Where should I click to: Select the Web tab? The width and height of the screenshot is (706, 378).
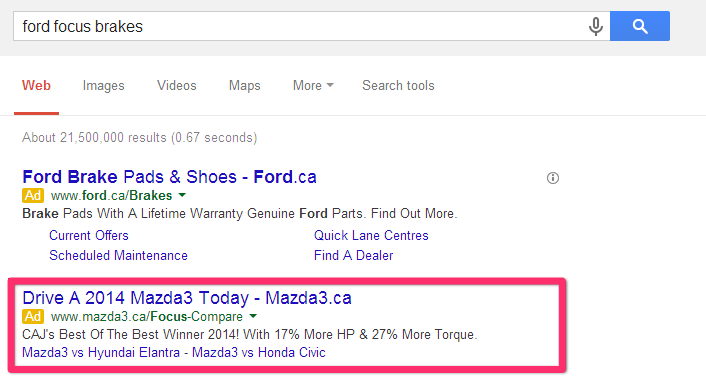[x=36, y=86]
